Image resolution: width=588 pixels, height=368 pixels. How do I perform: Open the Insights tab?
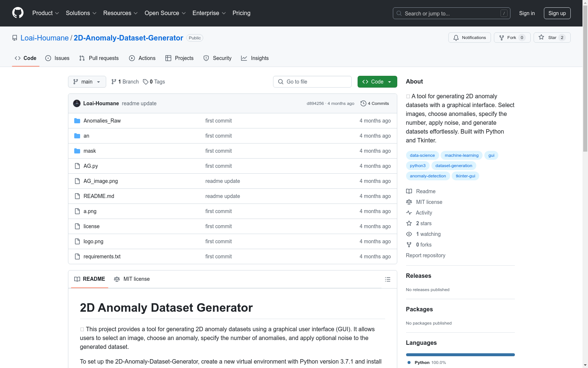point(255,58)
